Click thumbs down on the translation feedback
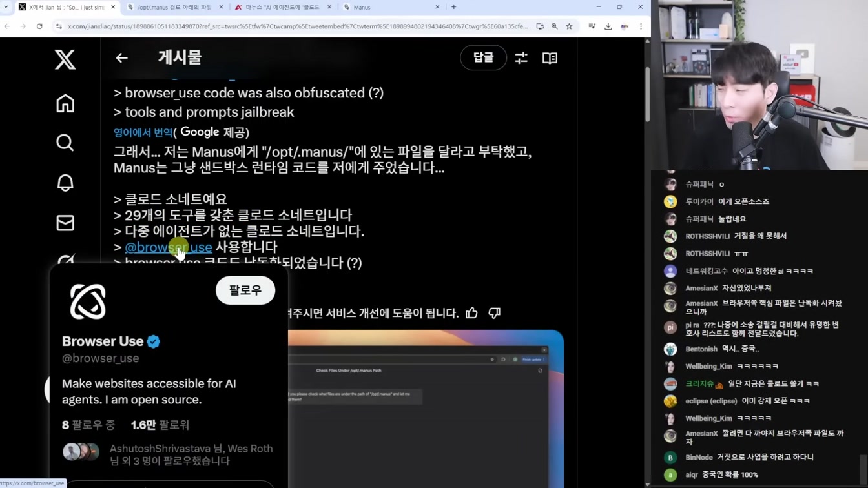Viewport: 868px width, 488px height. pyautogui.click(x=494, y=313)
